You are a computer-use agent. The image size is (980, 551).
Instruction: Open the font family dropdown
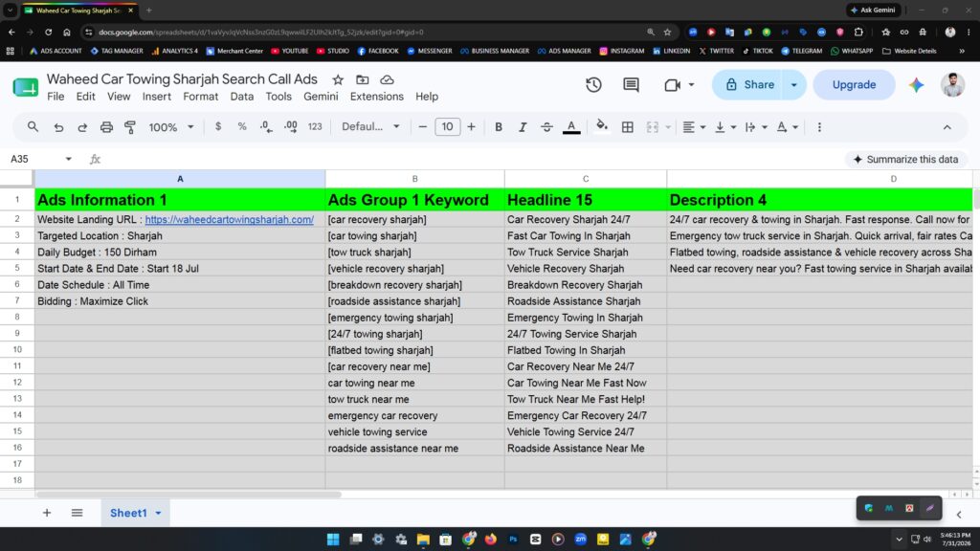(370, 127)
